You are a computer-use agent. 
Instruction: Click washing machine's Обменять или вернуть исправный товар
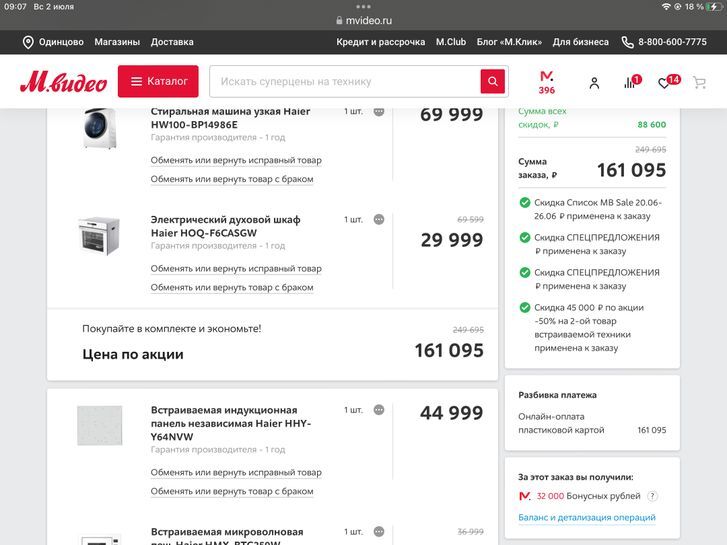(236, 160)
